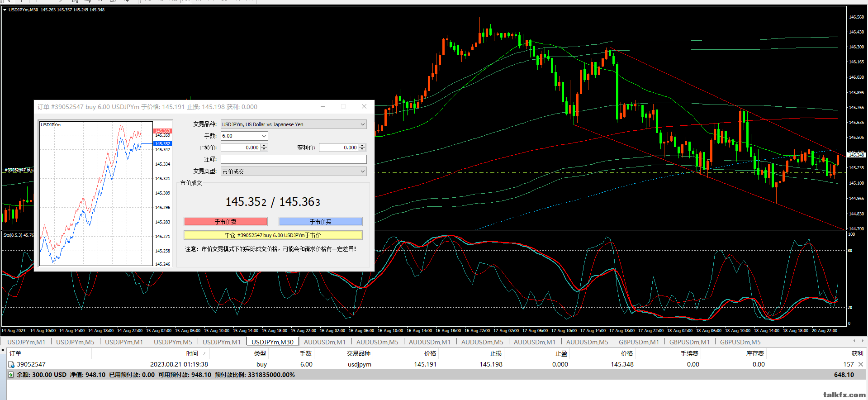Image resolution: width=868 pixels, height=400 pixels.
Task: Click the buy type cell in the orders table
Action: pyautogui.click(x=261, y=364)
